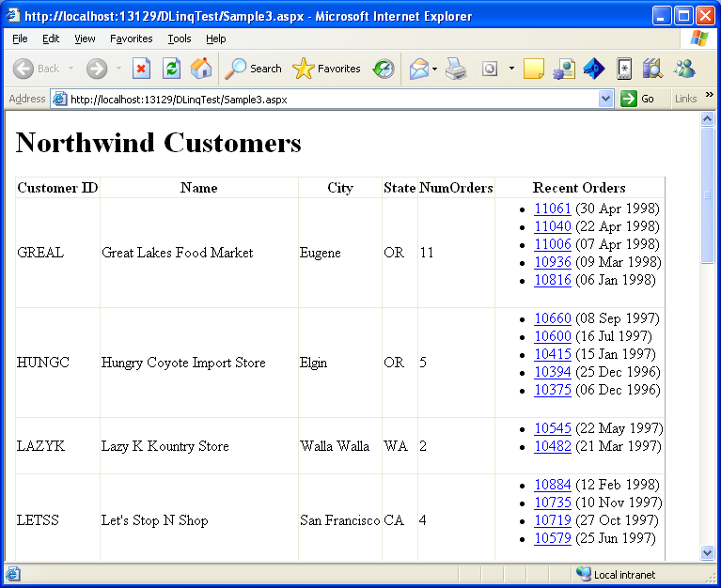The height and width of the screenshot is (588, 721).
Task: Expand the dropdown arrow beside square icon
Action: pos(511,69)
